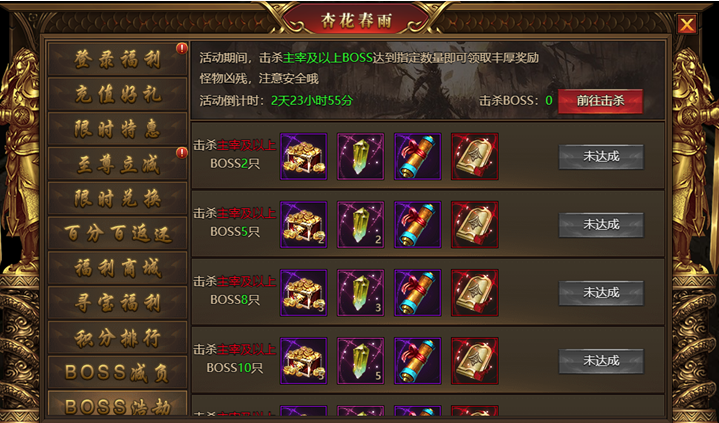
Task: Go to 积分排行 tab
Action: (x=117, y=338)
